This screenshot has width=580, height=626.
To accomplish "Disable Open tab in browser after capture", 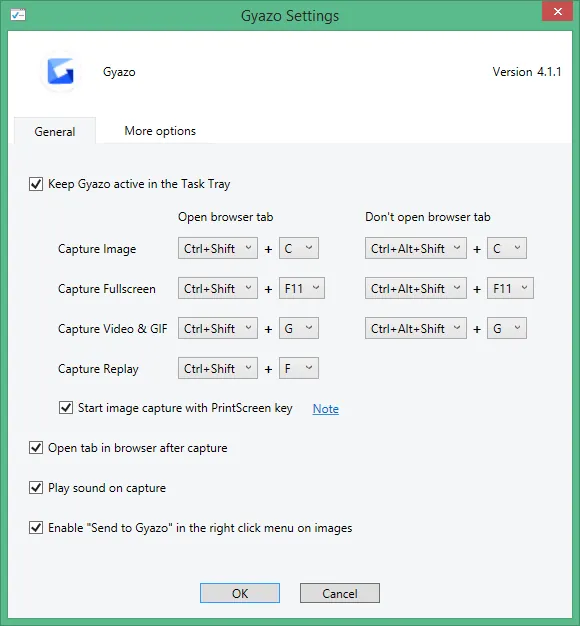I will click(x=36, y=448).
